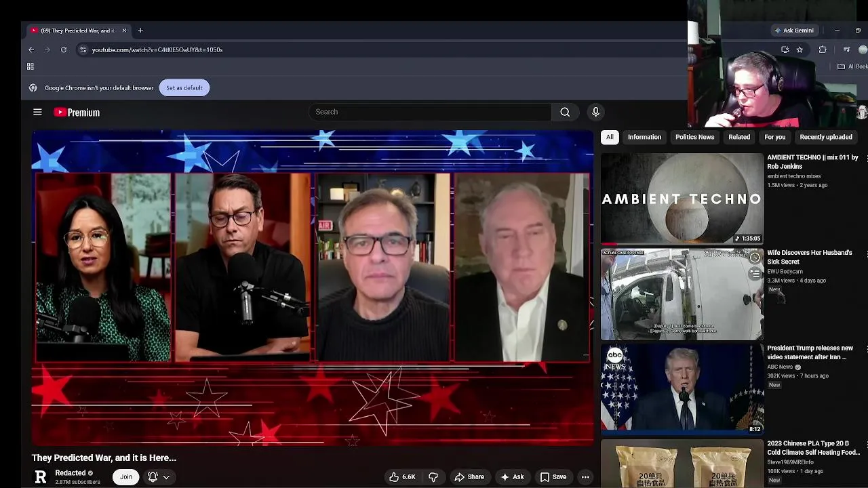
Task: Save video to playlist
Action: (x=553, y=477)
